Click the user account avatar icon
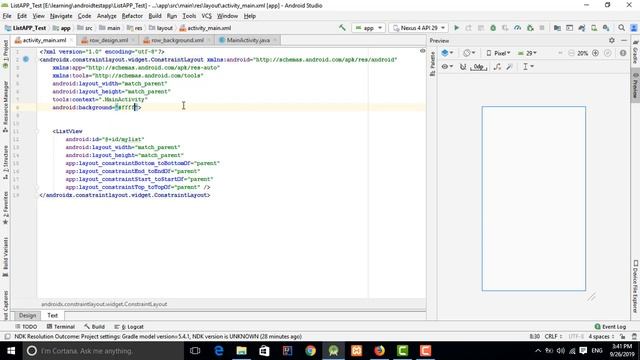640x360 pixels. [634, 28]
